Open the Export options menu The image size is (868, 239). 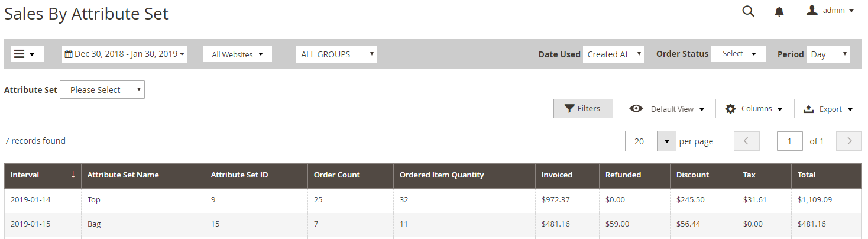[x=828, y=109]
